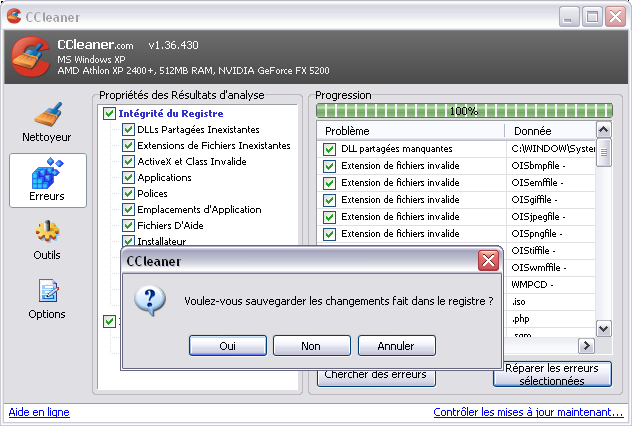Open the Options section
This screenshot has width=632, height=426.
pos(47,299)
